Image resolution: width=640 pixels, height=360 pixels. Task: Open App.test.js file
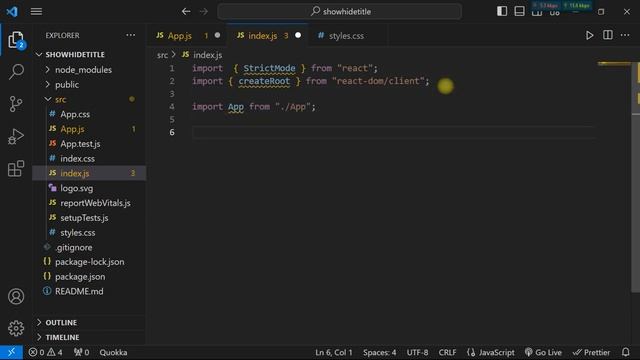(x=89, y=144)
